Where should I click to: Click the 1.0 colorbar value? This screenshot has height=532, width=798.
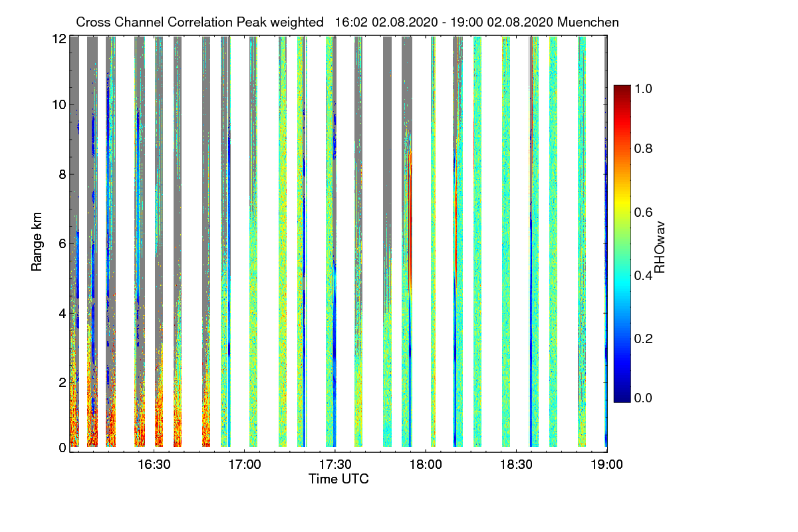tap(642, 88)
